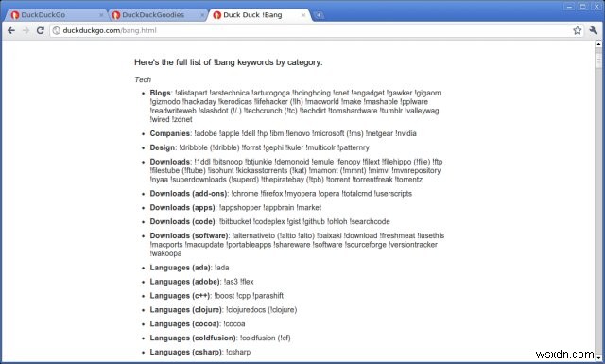Click the 'Languages (adobe)' label
Image resolution: width=605 pixels, height=364 pixels.
pyautogui.click(x=185, y=282)
